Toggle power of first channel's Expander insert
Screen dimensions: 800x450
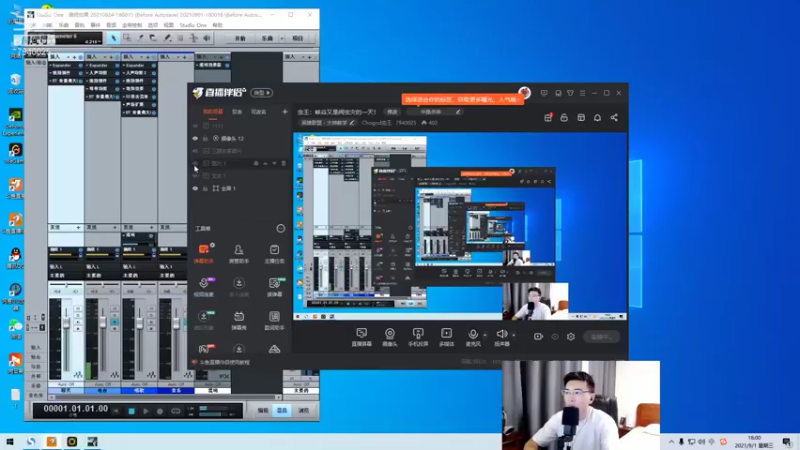point(81,65)
